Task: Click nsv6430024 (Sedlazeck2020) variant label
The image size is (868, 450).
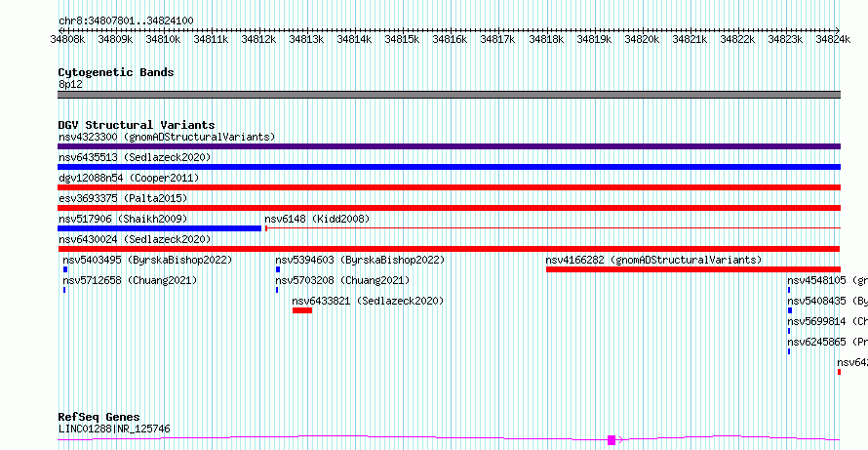Action: pyautogui.click(x=135, y=239)
